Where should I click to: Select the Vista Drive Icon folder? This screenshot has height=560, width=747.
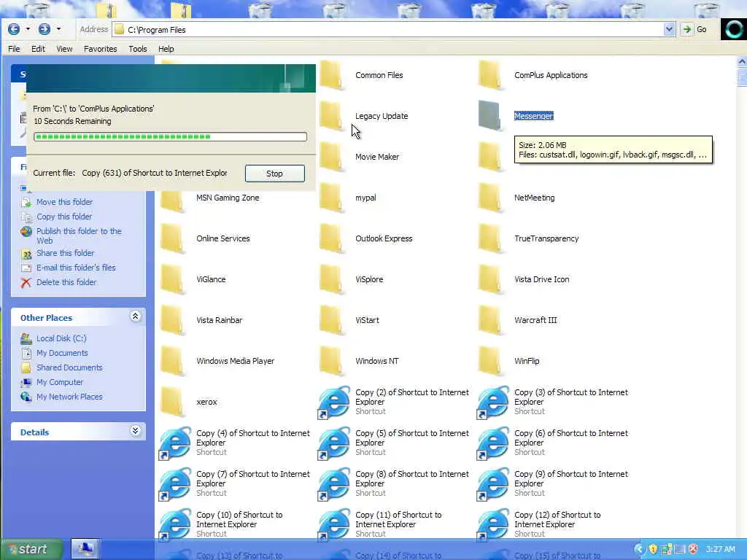(x=490, y=279)
